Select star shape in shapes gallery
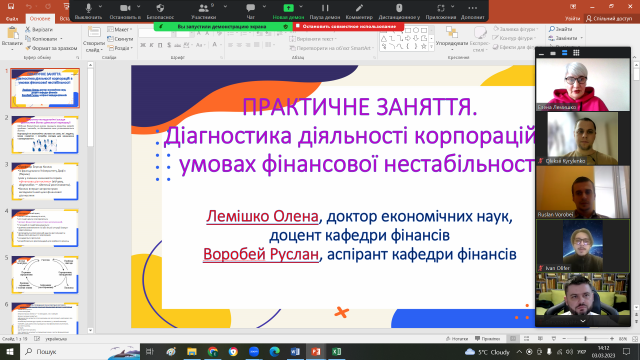The width and height of the screenshot is (640, 360). 424,47
